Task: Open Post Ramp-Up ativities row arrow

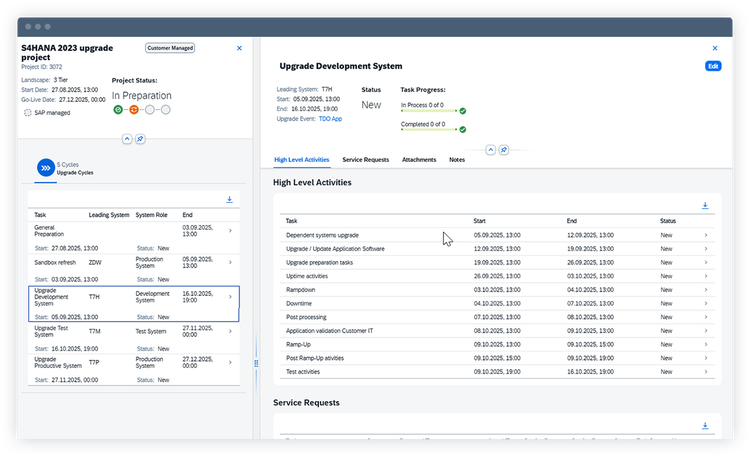Action: [706, 358]
